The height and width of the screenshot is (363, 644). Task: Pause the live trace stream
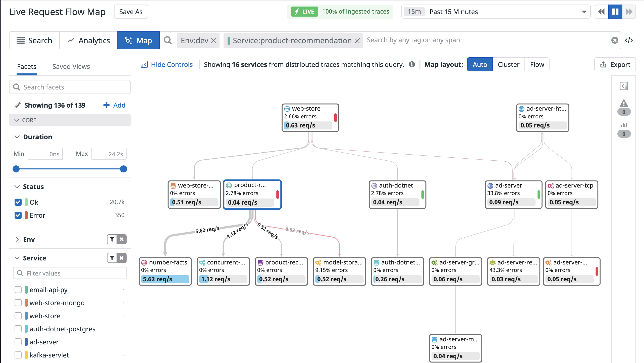[615, 12]
